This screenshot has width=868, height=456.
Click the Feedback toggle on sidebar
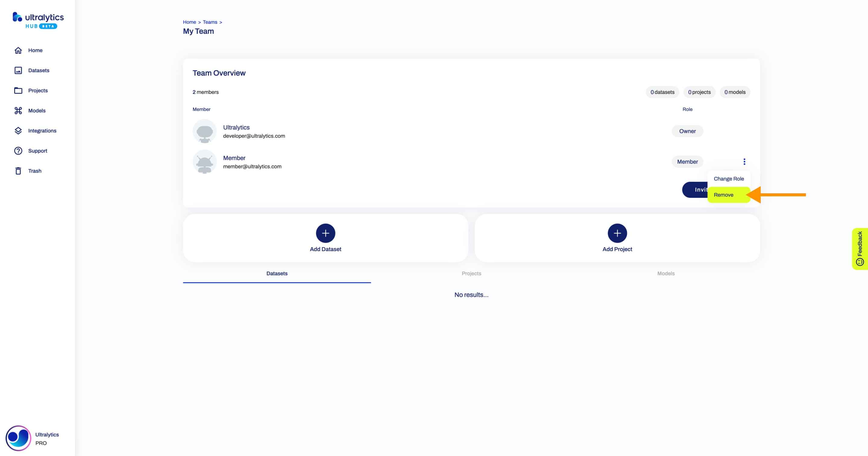(860, 248)
